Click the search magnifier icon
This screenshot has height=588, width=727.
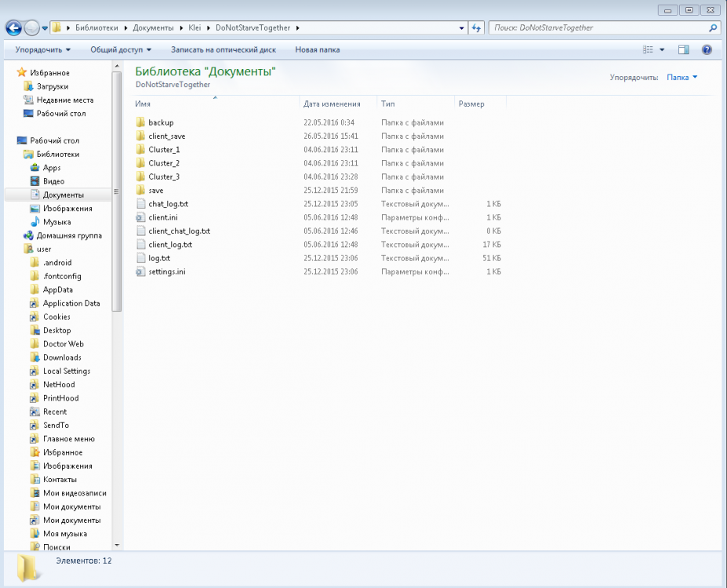pos(713,27)
